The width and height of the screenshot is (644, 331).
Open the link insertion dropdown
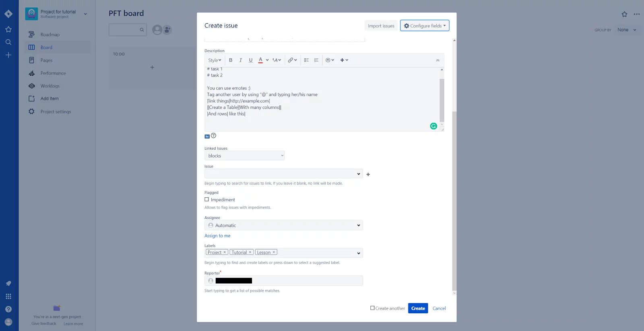click(292, 60)
